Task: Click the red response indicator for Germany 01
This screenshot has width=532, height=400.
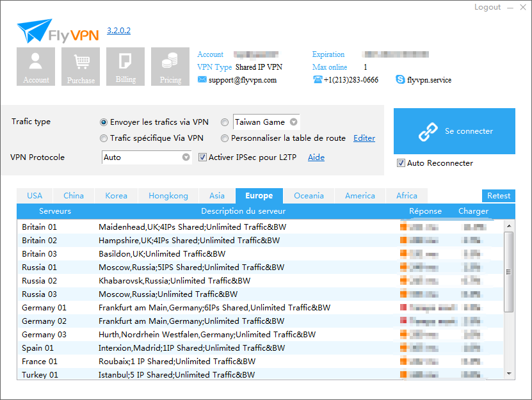Action: point(403,307)
